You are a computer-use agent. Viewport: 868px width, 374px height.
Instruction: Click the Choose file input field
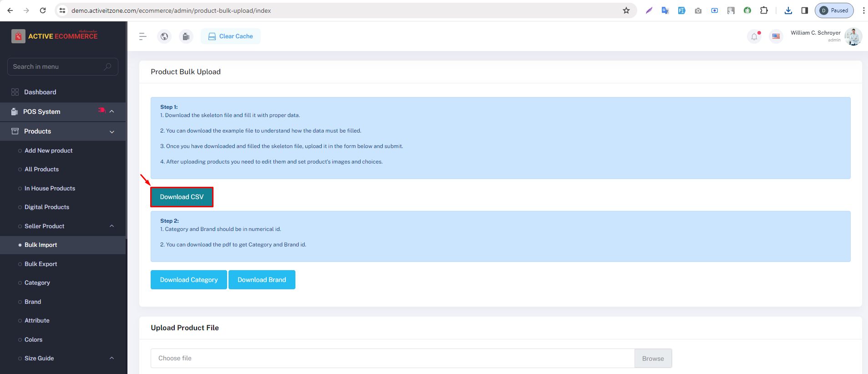pos(393,359)
